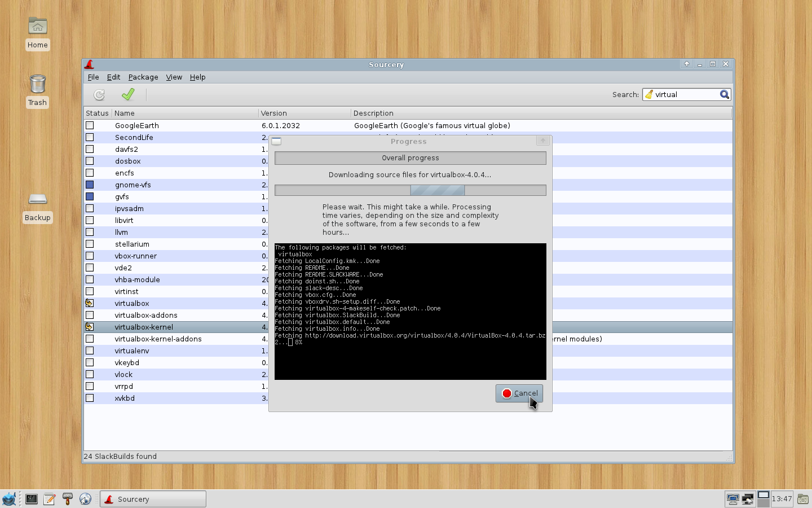The width and height of the screenshot is (812, 508).
Task: Click the magnifier search icon
Action: coord(725,94)
